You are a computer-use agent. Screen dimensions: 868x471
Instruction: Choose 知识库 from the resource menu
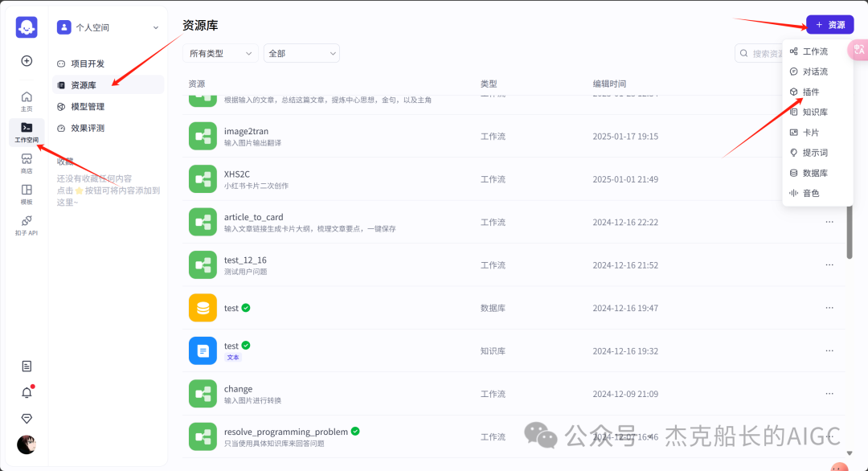[817, 112]
